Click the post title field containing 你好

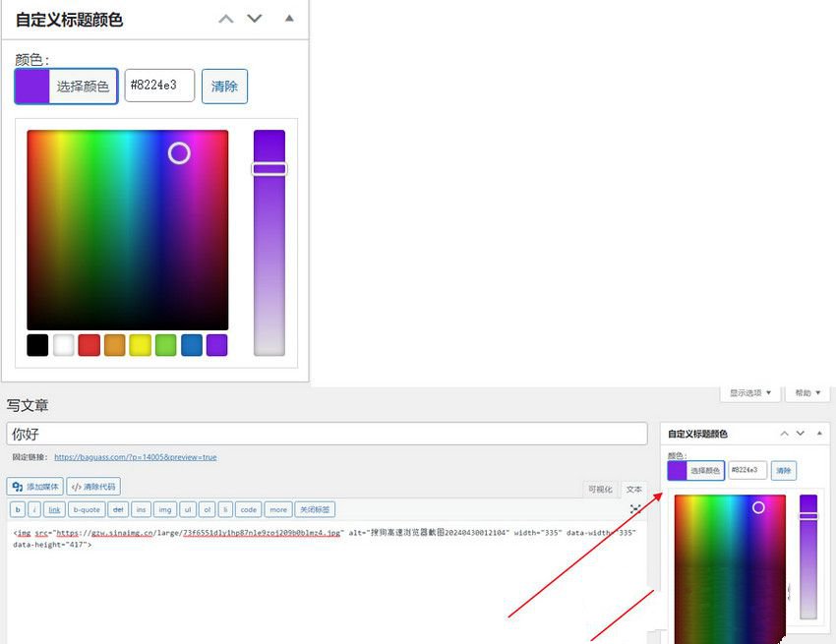point(327,434)
